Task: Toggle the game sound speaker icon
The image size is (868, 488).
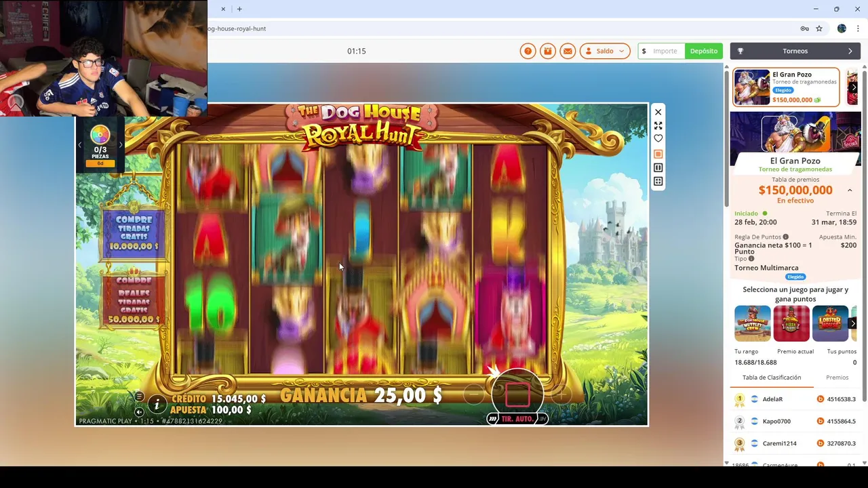Action: tap(139, 411)
